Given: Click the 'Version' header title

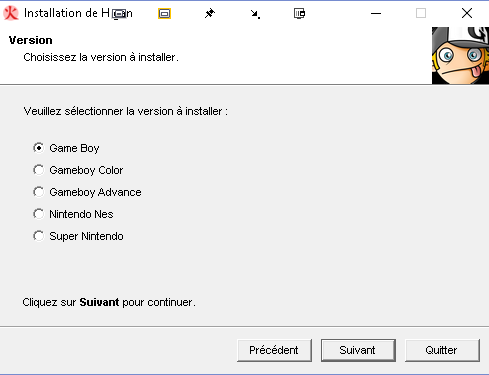Looking at the screenshot, I should click(x=31, y=40).
